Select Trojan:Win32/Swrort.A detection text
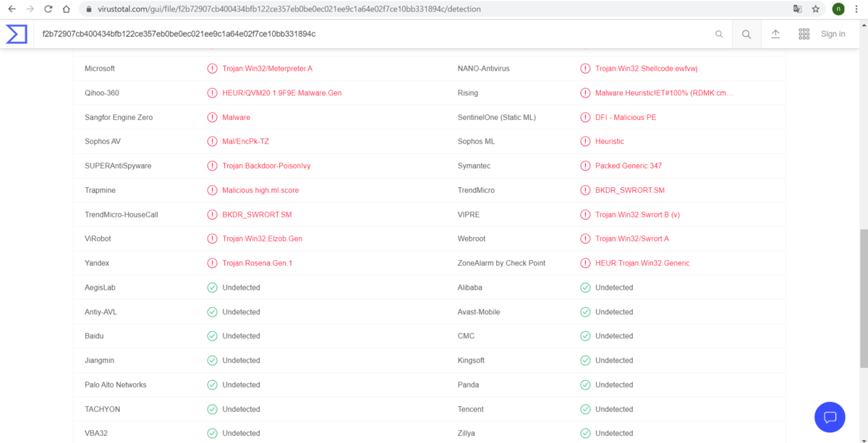 coord(632,238)
